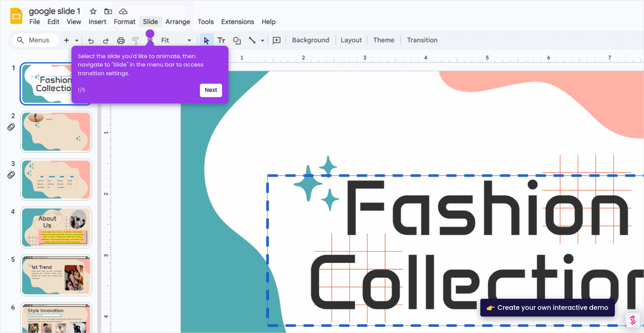Click the add comment icon

pyautogui.click(x=276, y=40)
